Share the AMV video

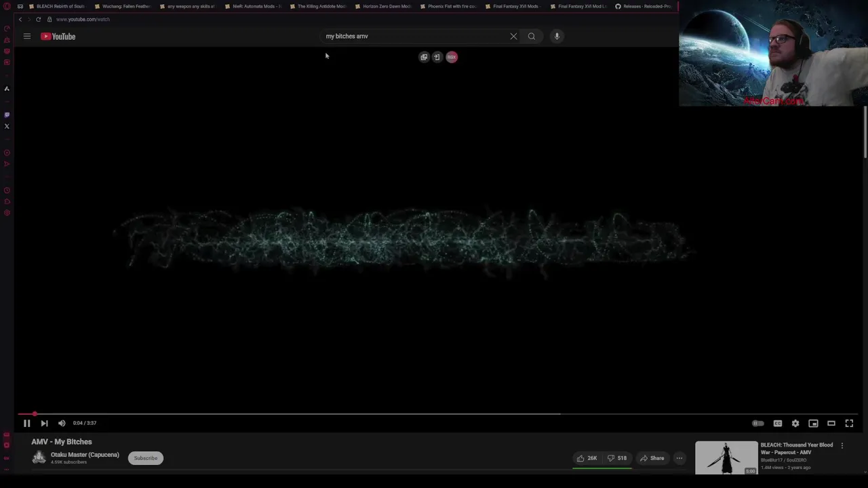(x=652, y=458)
